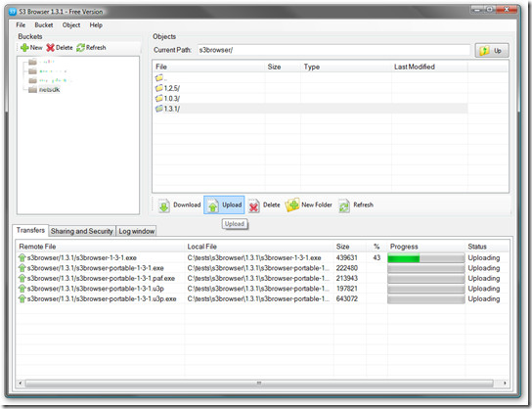The height and width of the screenshot is (409, 532).
Task: Select transfer s3browser-portable-1-3-1.u3p row
Action: [262, 289]
